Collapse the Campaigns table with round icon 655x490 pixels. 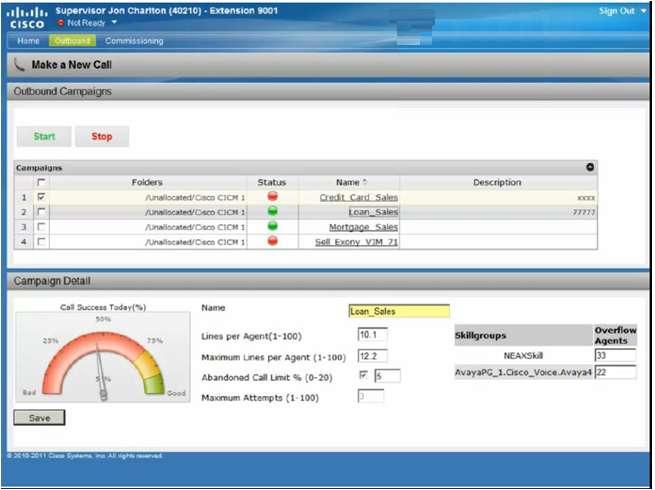[589, 167]
